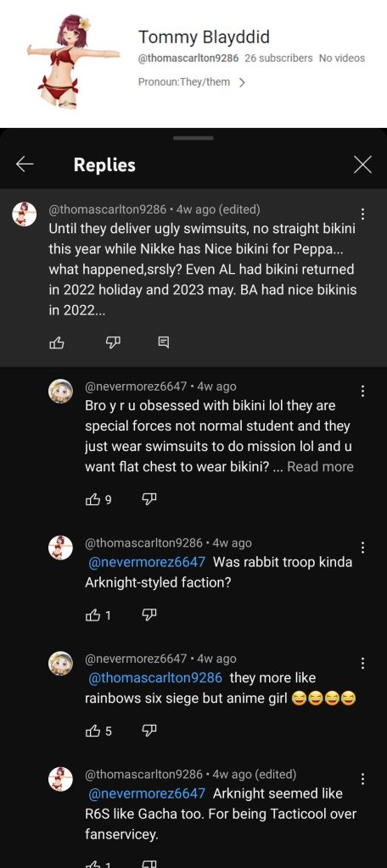Open options for the rainbows six siege reply
This screenshot has width=387, height=868.
[x=362, y=663]
